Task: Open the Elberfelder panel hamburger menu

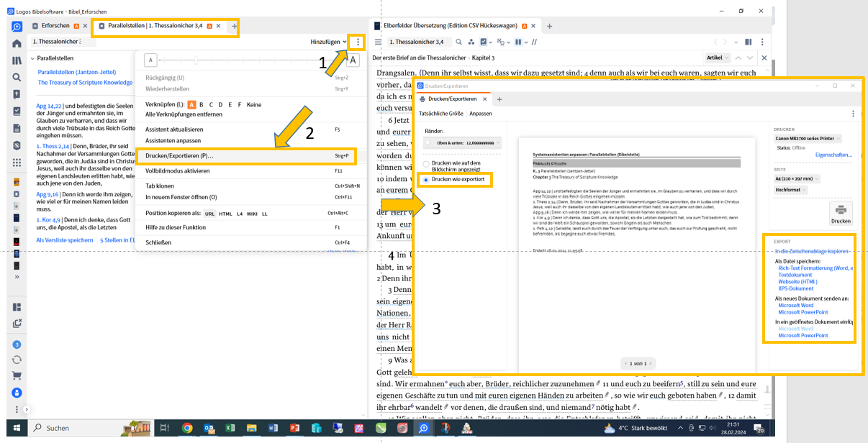Action: click(x=378, y=42)
